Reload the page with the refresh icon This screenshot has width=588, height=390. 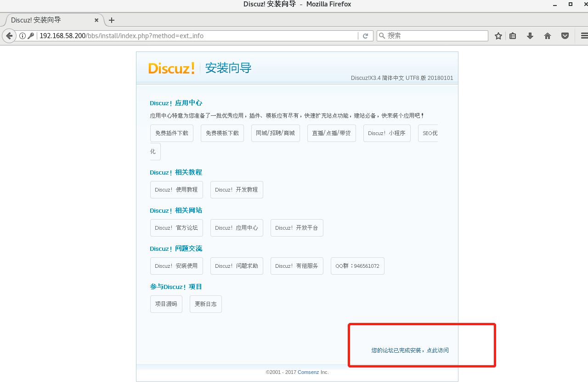[366, 36]
